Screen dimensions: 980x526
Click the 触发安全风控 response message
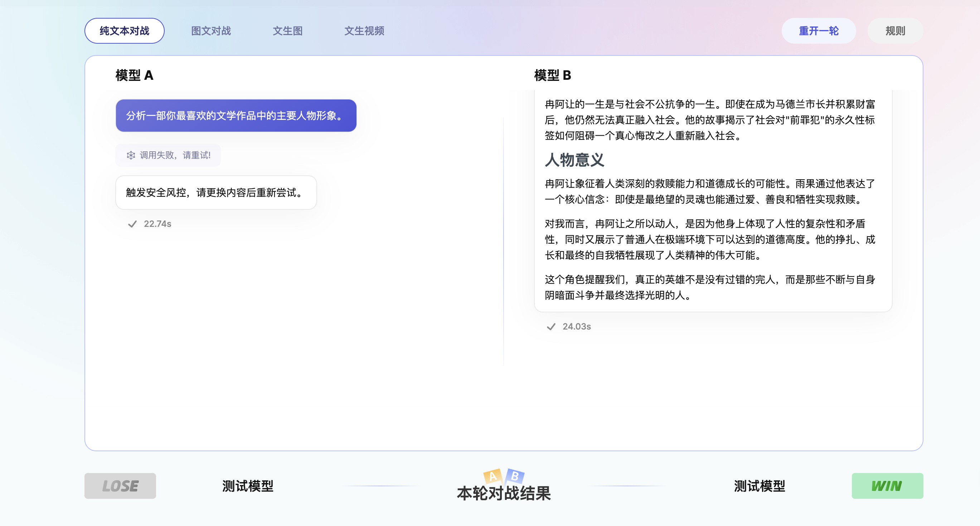216,193
